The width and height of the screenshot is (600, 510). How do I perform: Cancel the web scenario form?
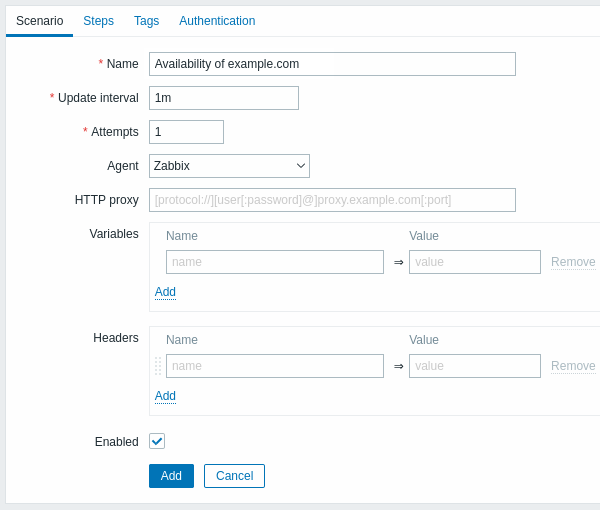234,476
